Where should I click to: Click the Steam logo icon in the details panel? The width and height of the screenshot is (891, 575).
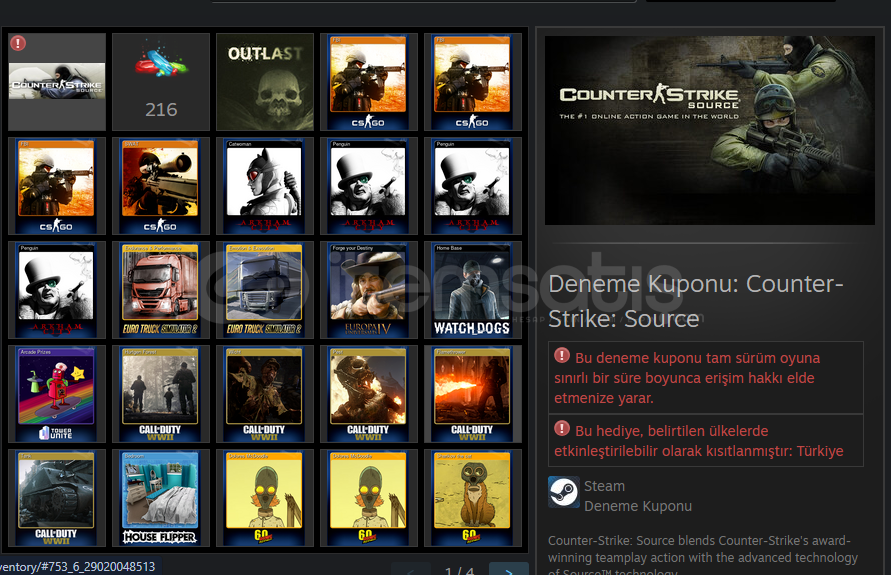[564, 492]
